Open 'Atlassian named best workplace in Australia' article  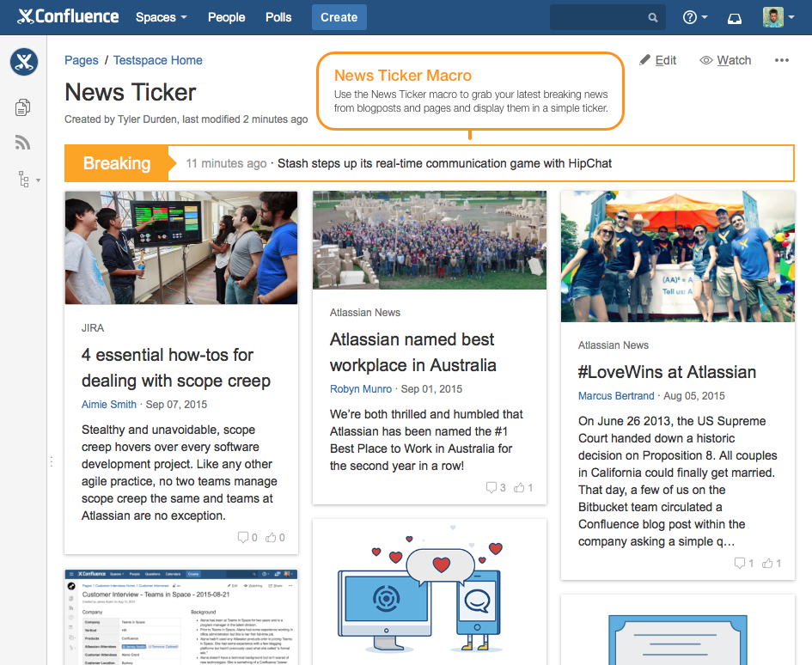(413, 352)
